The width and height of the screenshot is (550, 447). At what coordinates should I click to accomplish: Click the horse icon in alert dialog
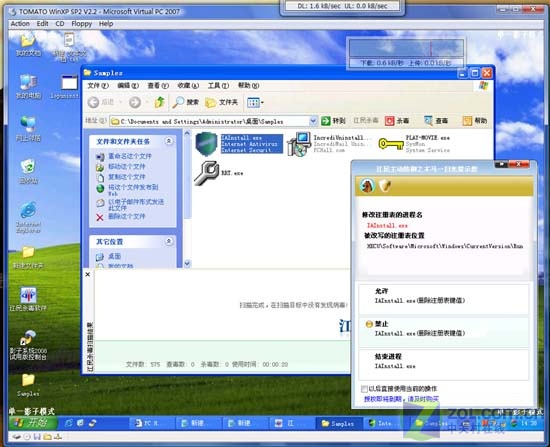point(367,186)
